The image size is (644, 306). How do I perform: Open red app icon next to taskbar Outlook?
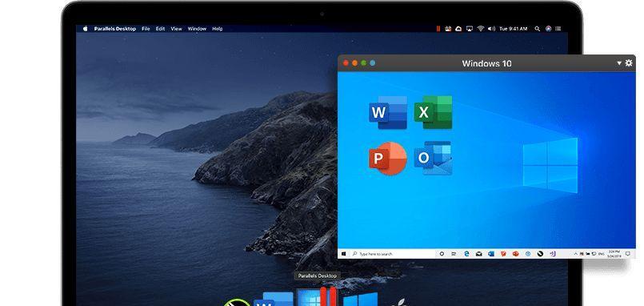[x=503, y=254]
